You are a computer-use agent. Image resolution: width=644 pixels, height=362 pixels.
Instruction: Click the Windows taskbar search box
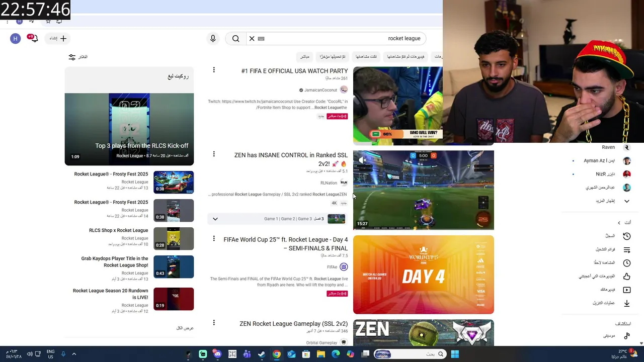coord(411,354)
